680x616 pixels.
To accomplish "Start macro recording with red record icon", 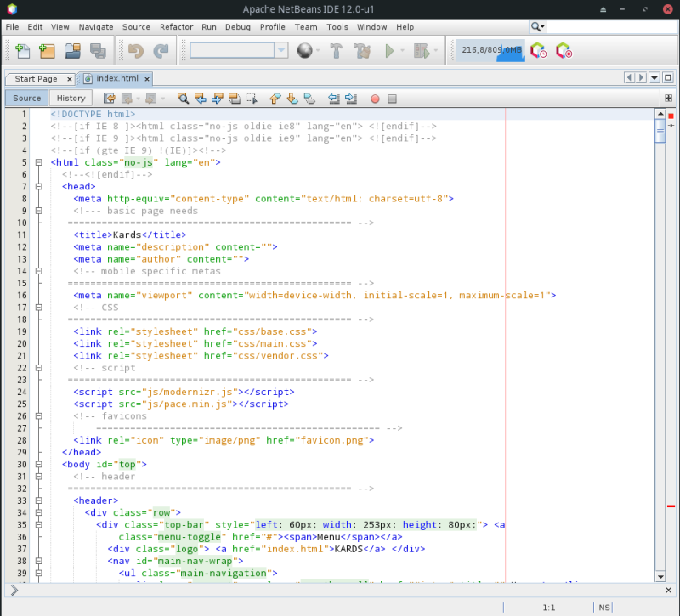I will (x=374, y=99).
